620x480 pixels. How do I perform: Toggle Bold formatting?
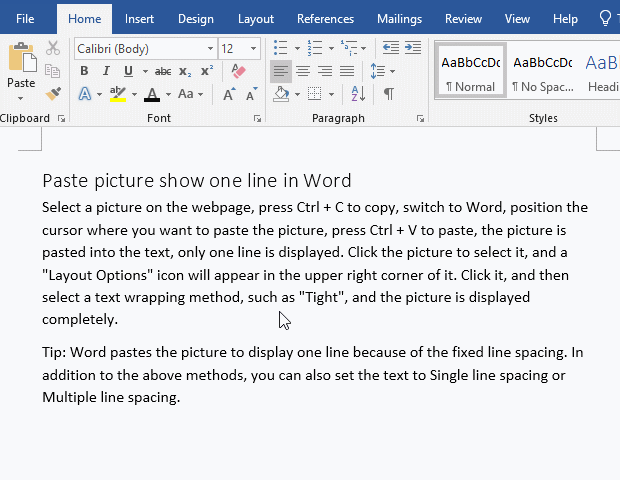(84, 71)
